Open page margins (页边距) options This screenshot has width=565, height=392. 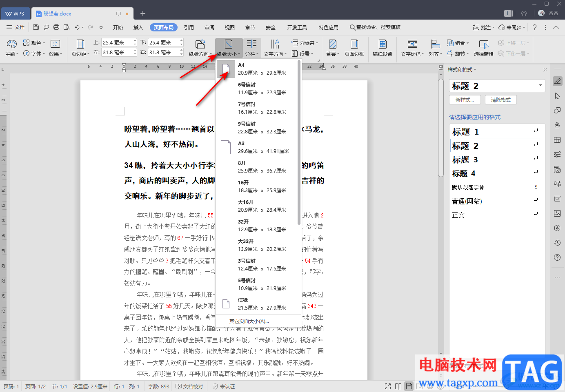80,48
